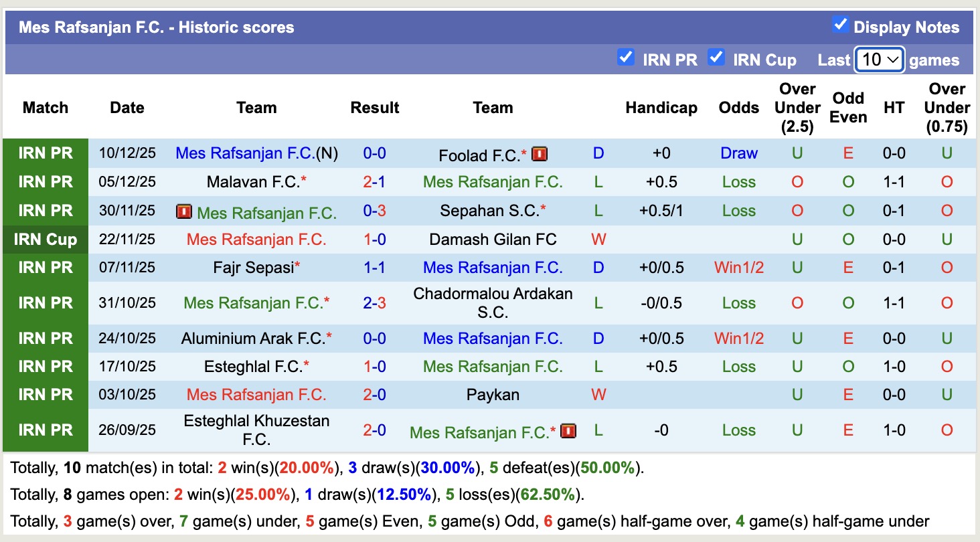Click red card icon in the 26/09/25 row

coord(568,430)
